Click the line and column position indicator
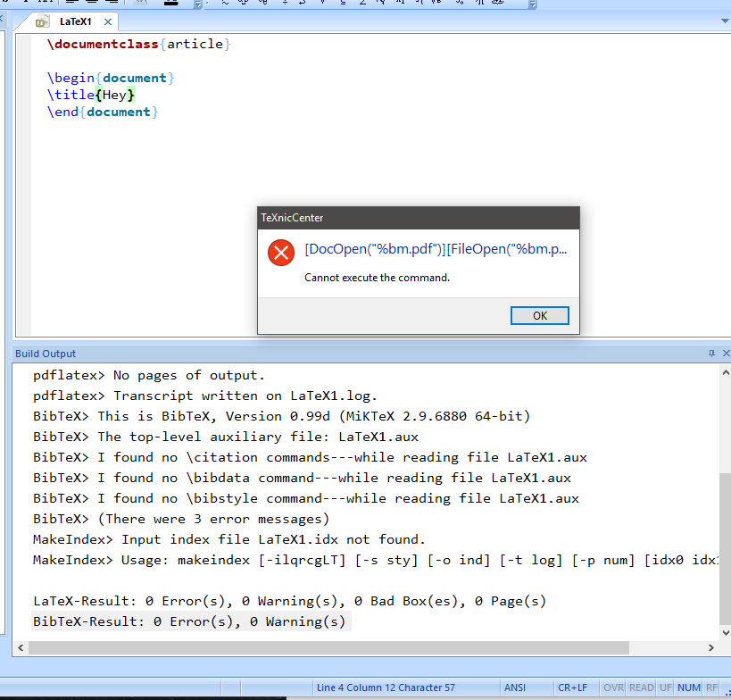731x700 pixels. 386,687
